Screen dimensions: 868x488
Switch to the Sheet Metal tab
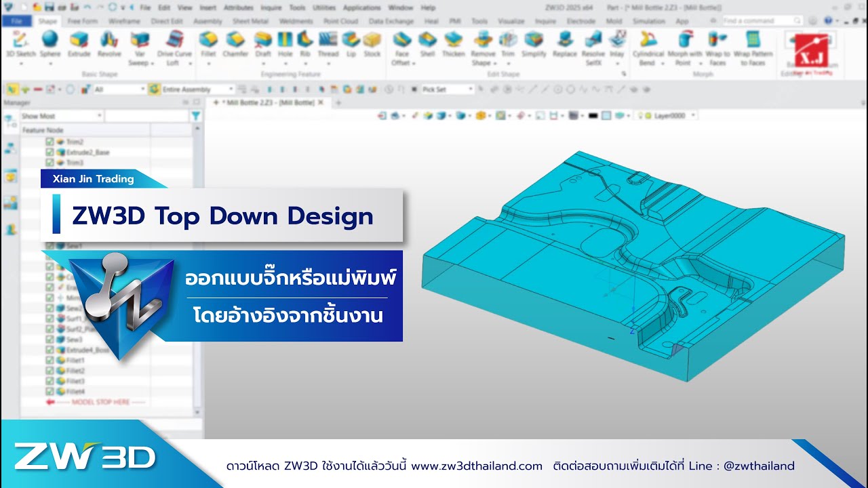coord(251,21)
